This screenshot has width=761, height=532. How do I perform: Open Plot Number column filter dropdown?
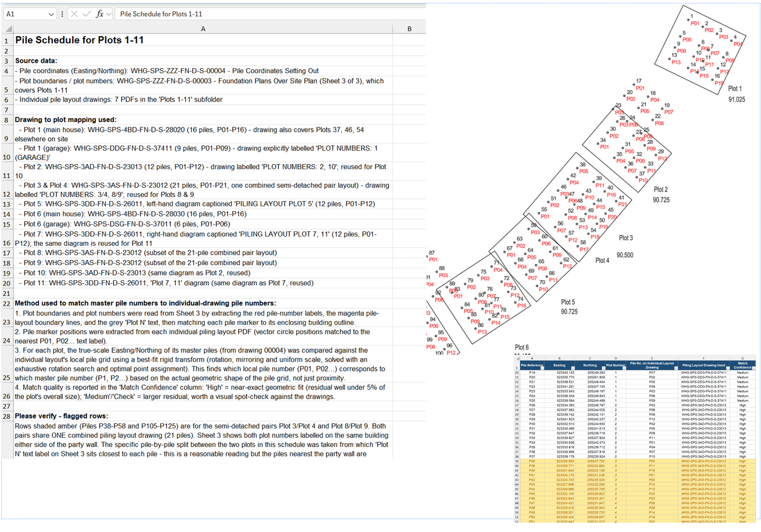[x=624, y=368]
